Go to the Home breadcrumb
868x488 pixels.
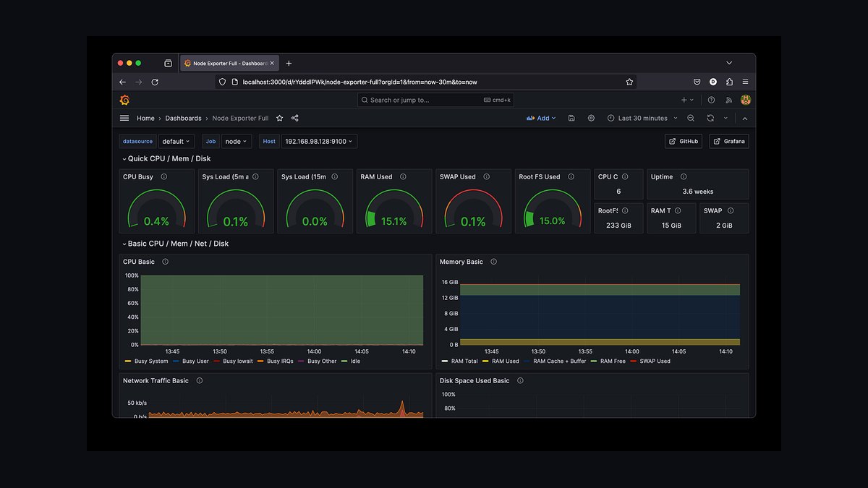[145, 118]
